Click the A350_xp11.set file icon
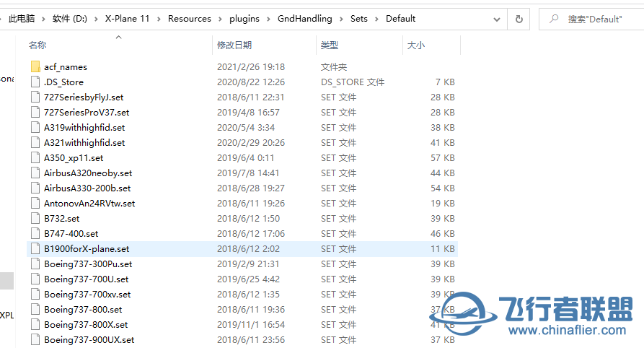The height and width of the screenshot is (348, 644). [x=36, y=158]
